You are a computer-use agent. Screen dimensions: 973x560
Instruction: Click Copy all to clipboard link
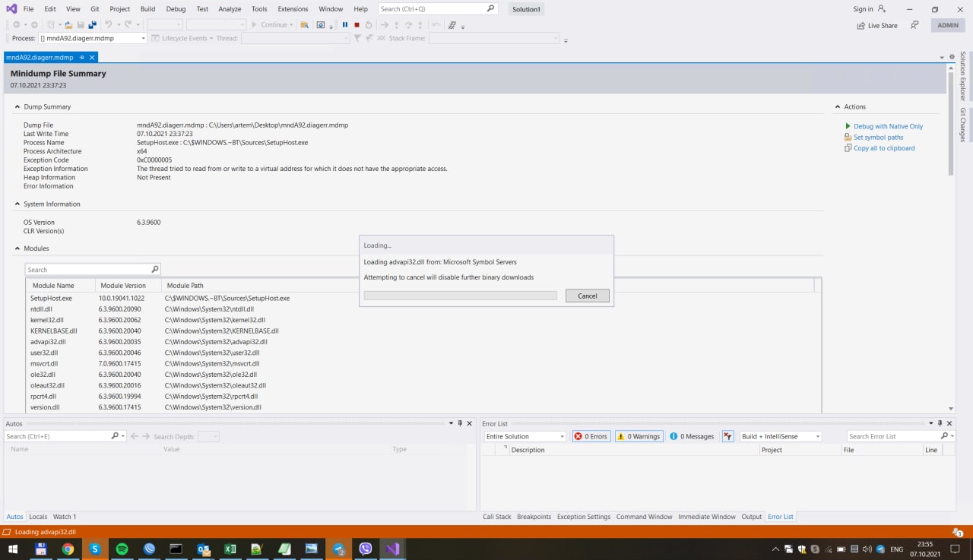[x=884, y=148]
